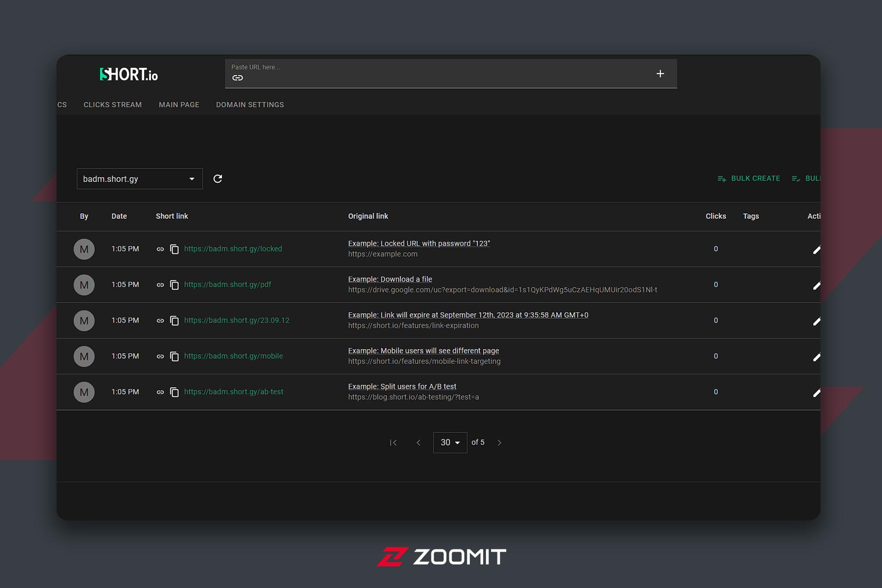
Task: Copy the badm.short.gy/locked short link
Action: pos(175,249)
